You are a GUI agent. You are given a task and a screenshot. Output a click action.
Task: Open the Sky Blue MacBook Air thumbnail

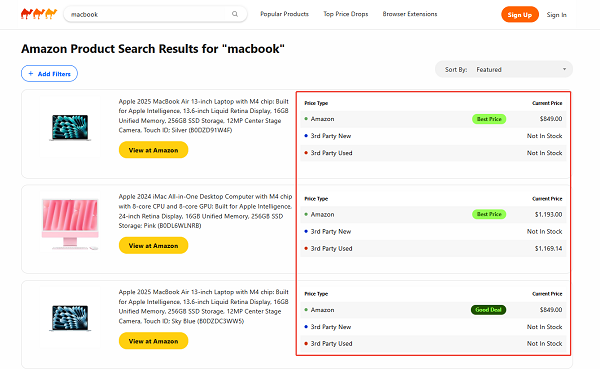pyautogui.click(x=70, y=318)
